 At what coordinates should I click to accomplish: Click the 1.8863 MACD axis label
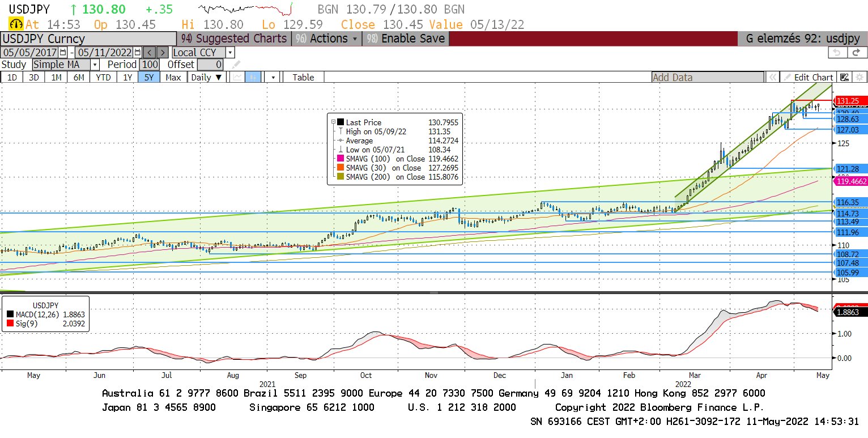tap(851, 312)
